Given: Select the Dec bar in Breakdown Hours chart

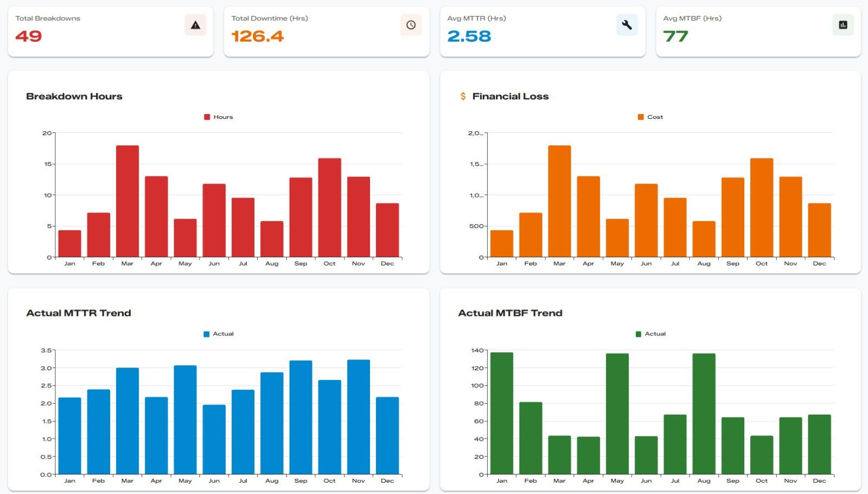Looking at the screenshot, I should pos(387,230).
